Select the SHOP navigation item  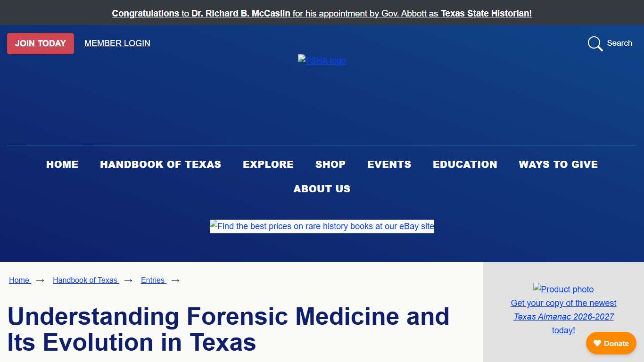coord(330,164)
